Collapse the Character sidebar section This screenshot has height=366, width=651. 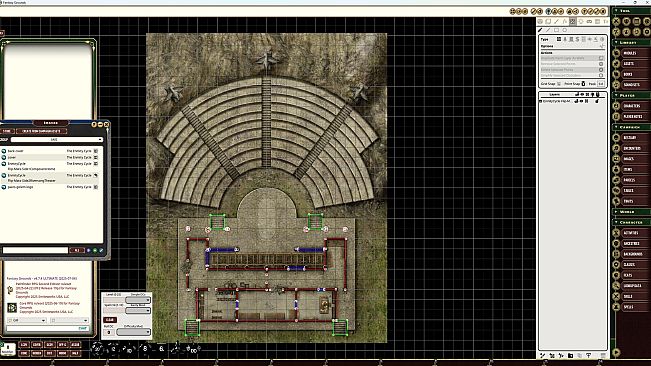(616, 222)
